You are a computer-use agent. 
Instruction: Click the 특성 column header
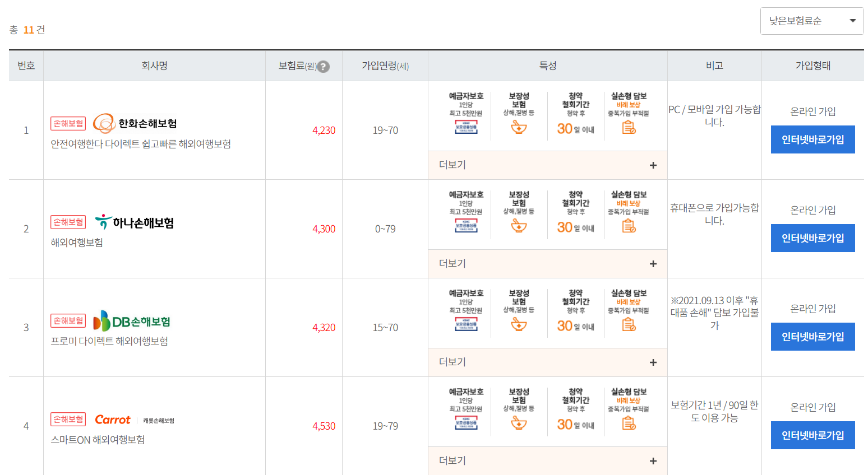548,66
